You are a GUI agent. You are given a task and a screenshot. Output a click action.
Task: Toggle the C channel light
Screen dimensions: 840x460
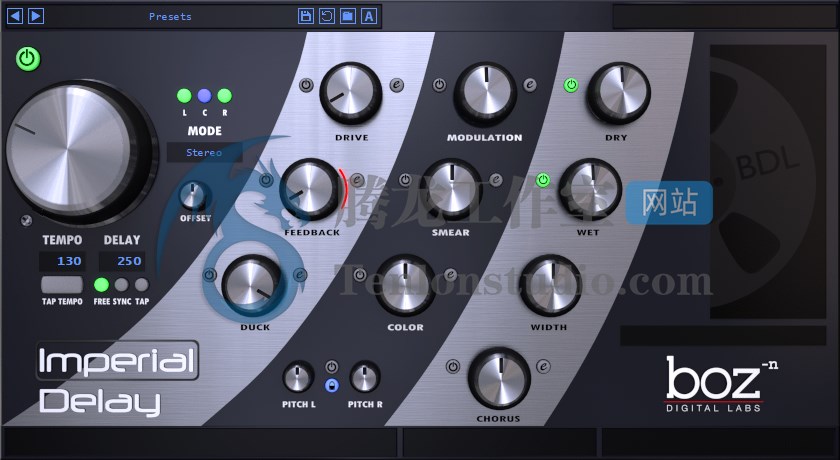[x=204, y=96]
